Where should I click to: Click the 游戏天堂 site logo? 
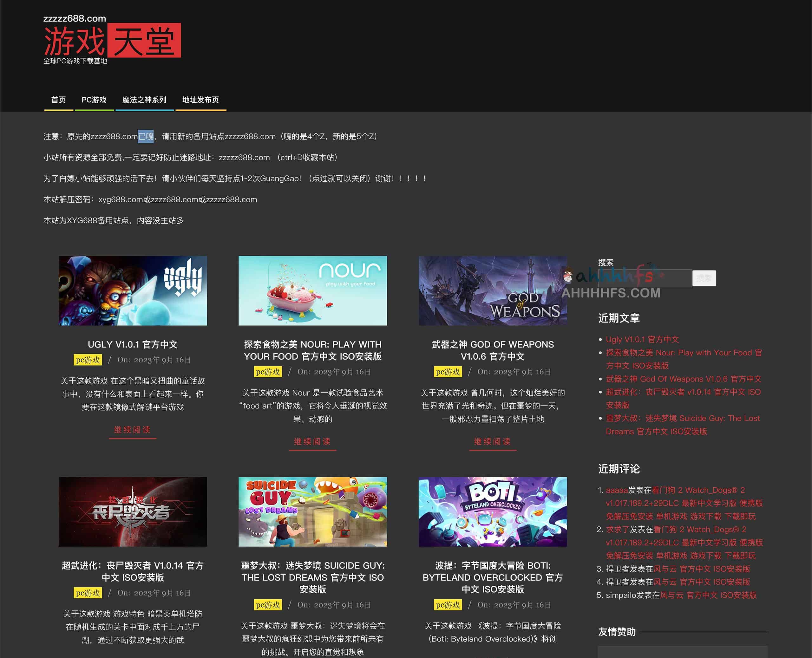(x=112, y=41)
